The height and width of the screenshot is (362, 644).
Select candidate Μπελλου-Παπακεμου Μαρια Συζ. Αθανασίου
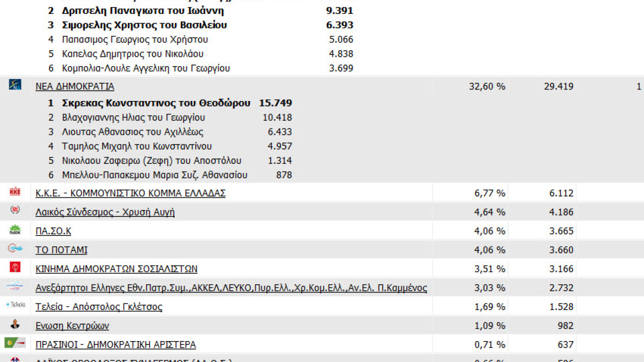click(x=155, y=175)
